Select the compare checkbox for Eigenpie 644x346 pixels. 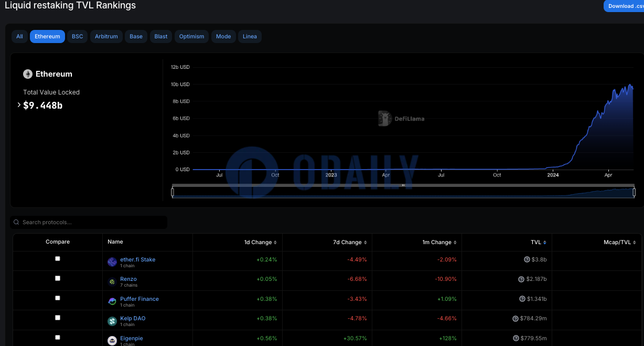[58, 338]
